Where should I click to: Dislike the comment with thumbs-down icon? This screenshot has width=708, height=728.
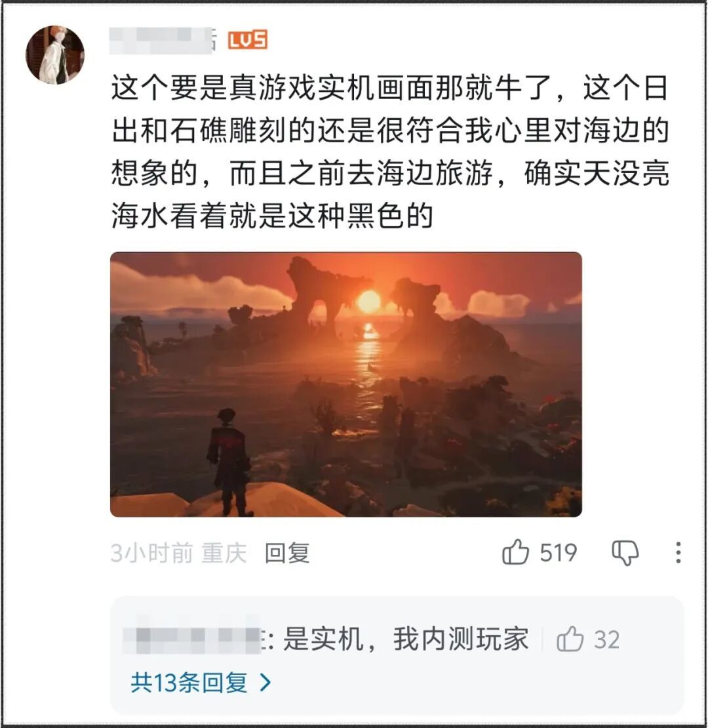(x=625, y=552)
